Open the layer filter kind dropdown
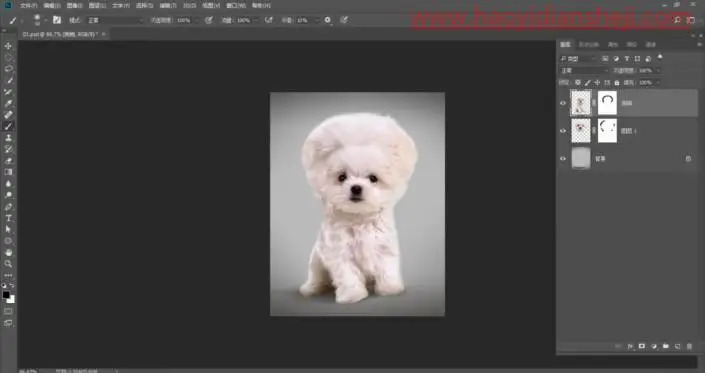The width and height of the screenshot is (705, 373). (x=578, y=59)
